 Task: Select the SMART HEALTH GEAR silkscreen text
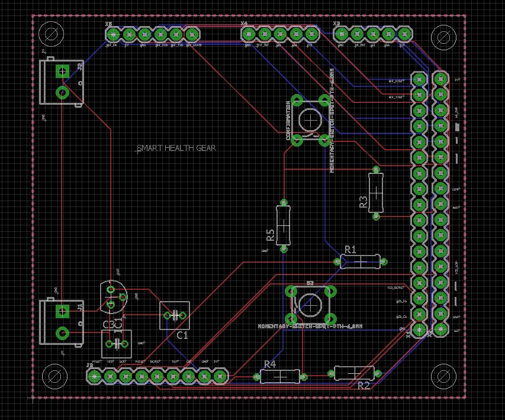(176, 148)
